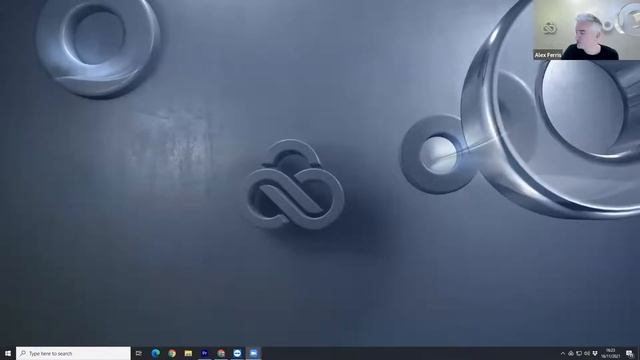640x360 pixels.
Task: Open the taskbar clock and date
Action: tap(611, 353)
